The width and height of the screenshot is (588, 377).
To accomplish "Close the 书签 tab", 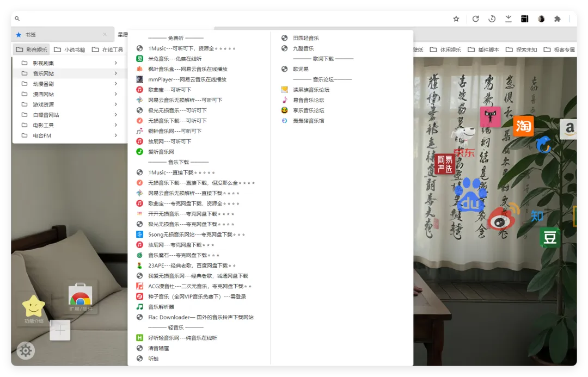I will click(x=105, y=34).
